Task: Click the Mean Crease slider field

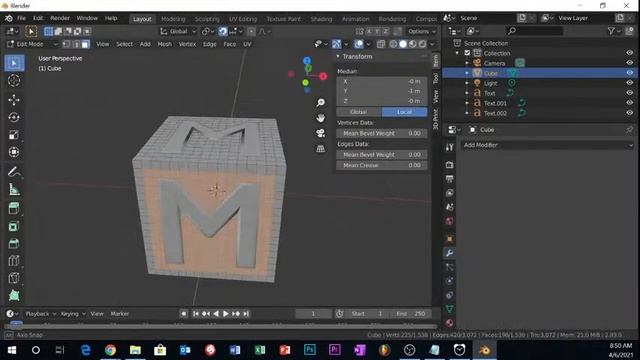Action: point(382,165)
